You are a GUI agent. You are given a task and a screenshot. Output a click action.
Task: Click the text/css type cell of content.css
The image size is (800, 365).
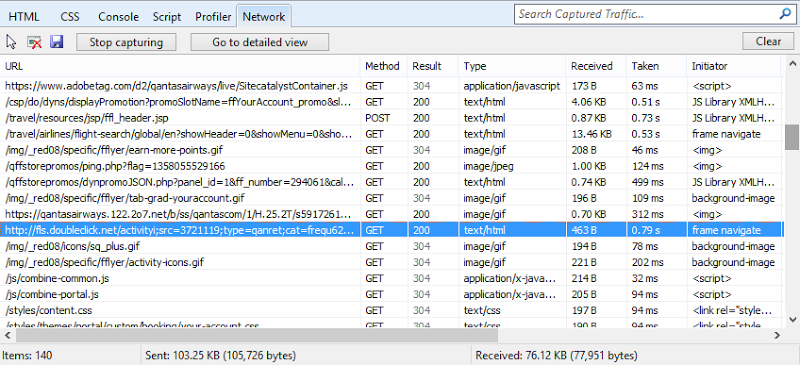[x=482, y=310]
